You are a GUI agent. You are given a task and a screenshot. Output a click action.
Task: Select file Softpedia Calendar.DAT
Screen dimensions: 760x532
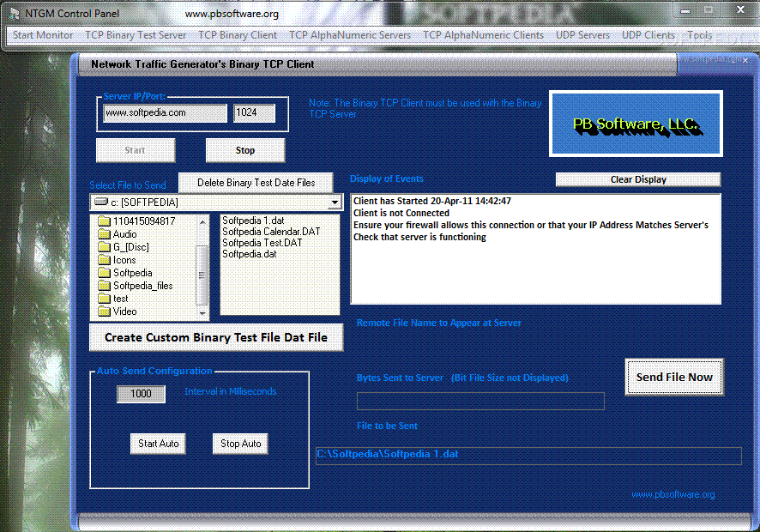click(271, 232)
